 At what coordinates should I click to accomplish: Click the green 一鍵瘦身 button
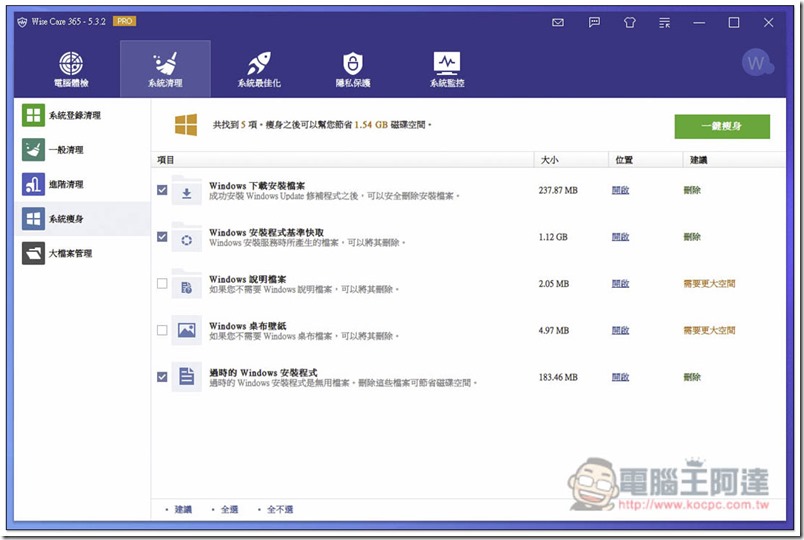[x=722, y=126]
